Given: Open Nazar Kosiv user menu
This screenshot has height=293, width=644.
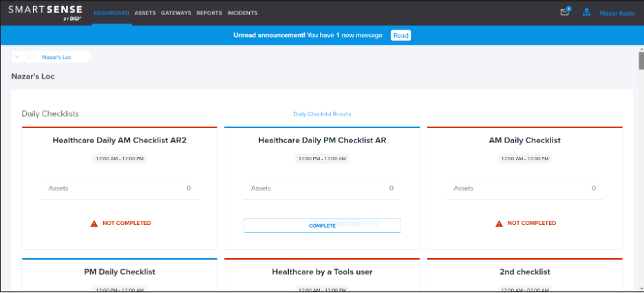Looking at the screenshot, I should coord(617,13).
